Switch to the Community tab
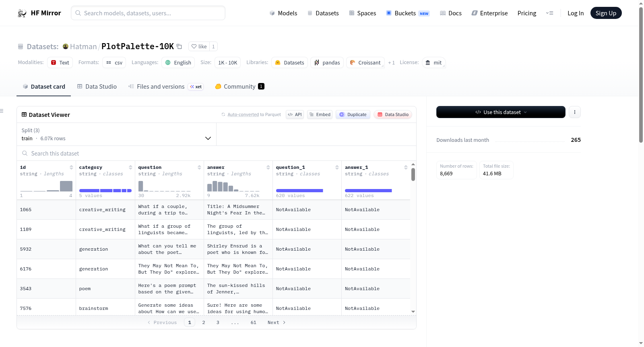Viewport: 644px width, 347px height. point(239,87)
